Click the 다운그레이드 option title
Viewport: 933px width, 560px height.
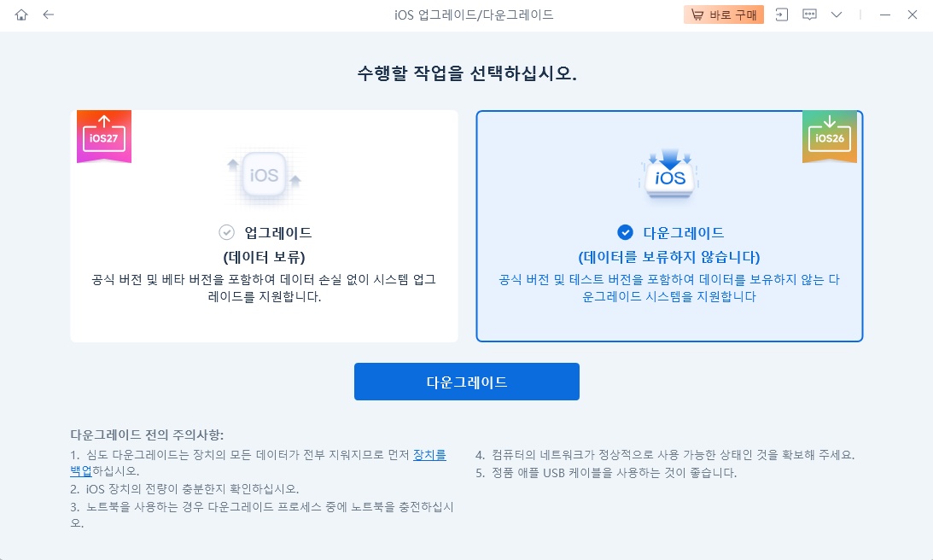(x=683, y=233)
